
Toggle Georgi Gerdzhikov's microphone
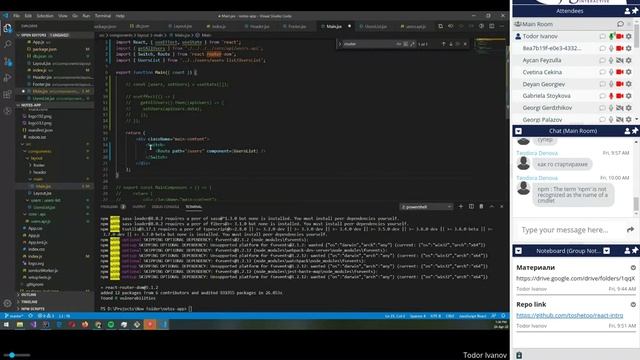tap(611, 108)
